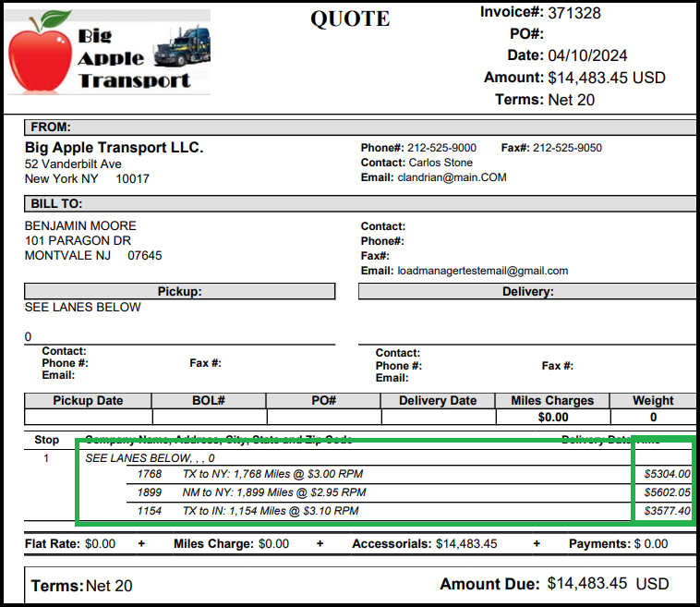Click the Big Apple Transport logo image
Image resolution: width=700 pixels, height=607 pixels.
click(108, 52)
